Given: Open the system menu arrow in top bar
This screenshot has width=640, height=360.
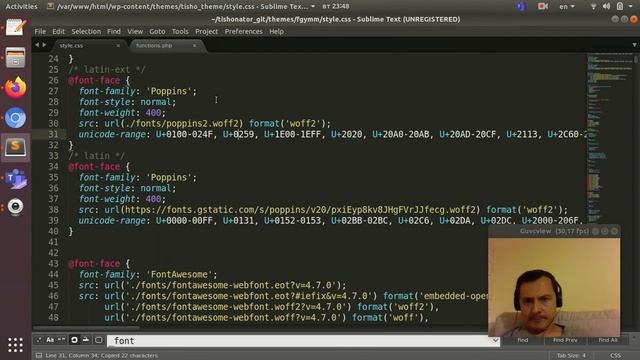Looking at the screenshot, I should (631, 7).
